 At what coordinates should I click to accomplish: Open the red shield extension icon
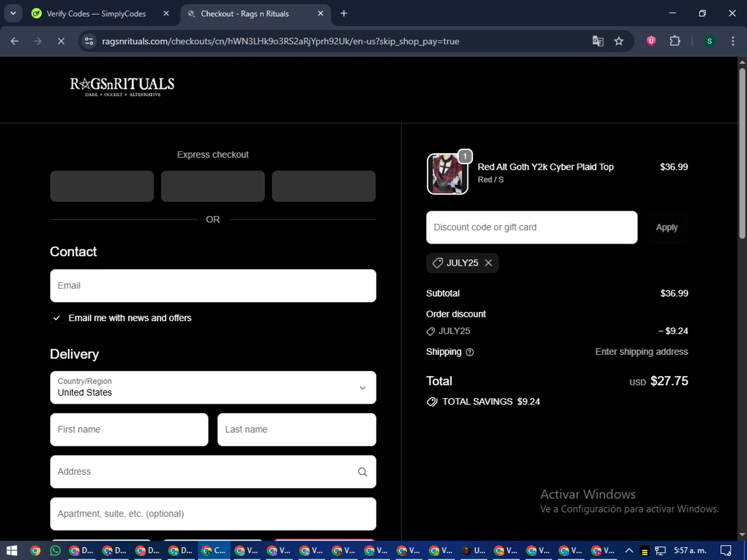point(651,41)
